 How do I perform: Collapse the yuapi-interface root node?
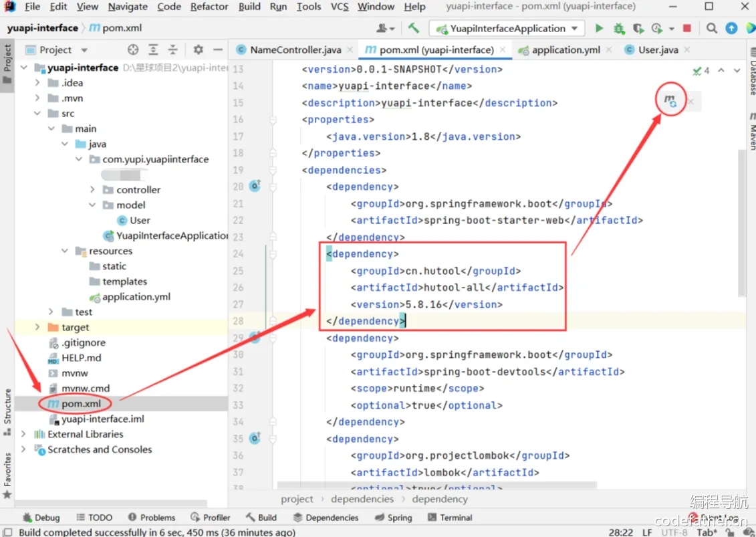pos(24,68)
